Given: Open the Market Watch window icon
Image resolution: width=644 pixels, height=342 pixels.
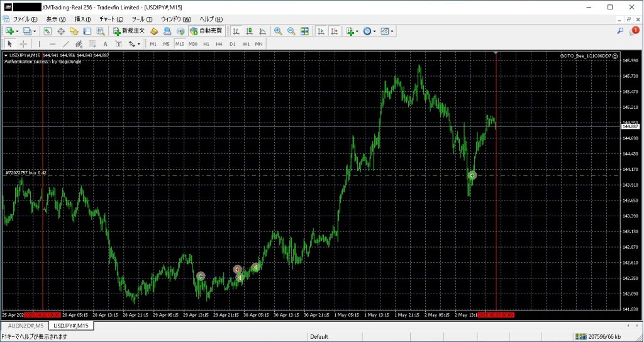Looking at the screenshot, I should 48,31.
